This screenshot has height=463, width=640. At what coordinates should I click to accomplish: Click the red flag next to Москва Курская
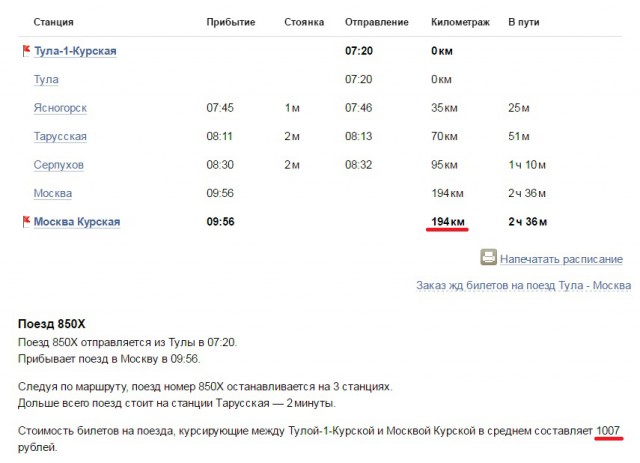(x=26, y=222)
